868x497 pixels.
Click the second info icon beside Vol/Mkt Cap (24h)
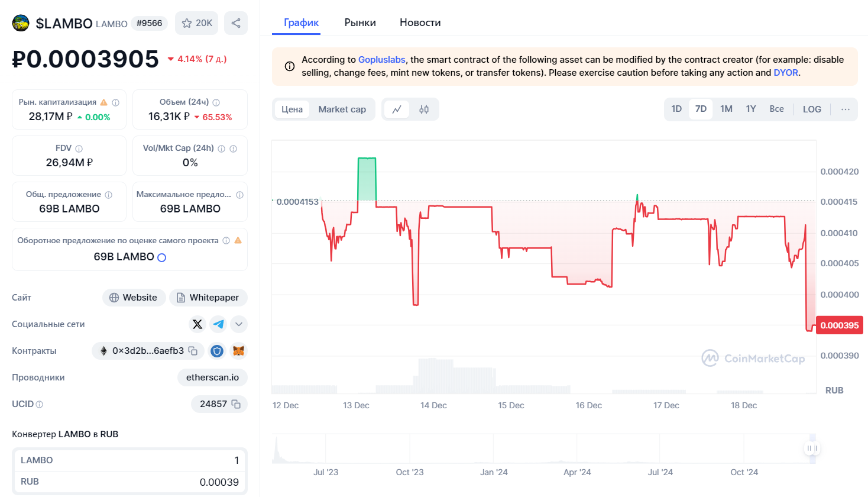point(234,149)
